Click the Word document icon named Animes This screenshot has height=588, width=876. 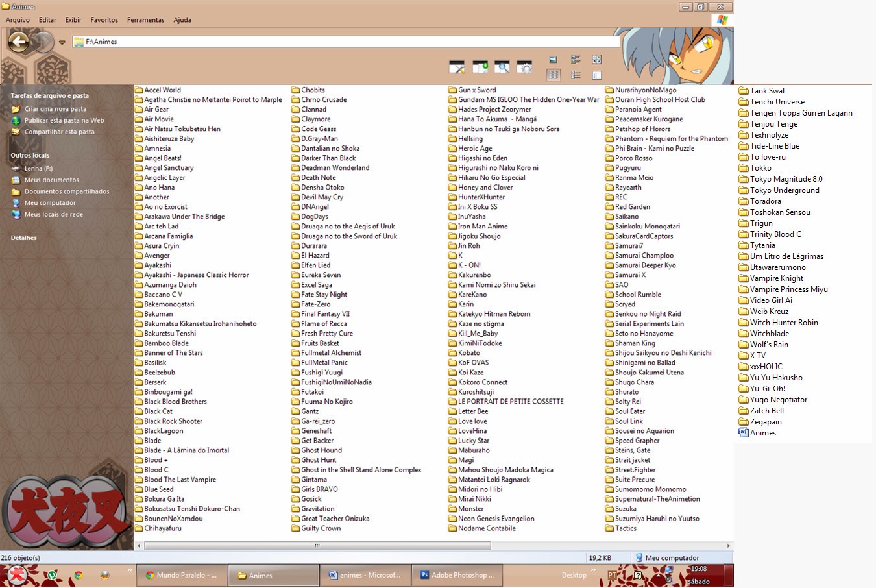pyautogui.click(x=744, y=433)
